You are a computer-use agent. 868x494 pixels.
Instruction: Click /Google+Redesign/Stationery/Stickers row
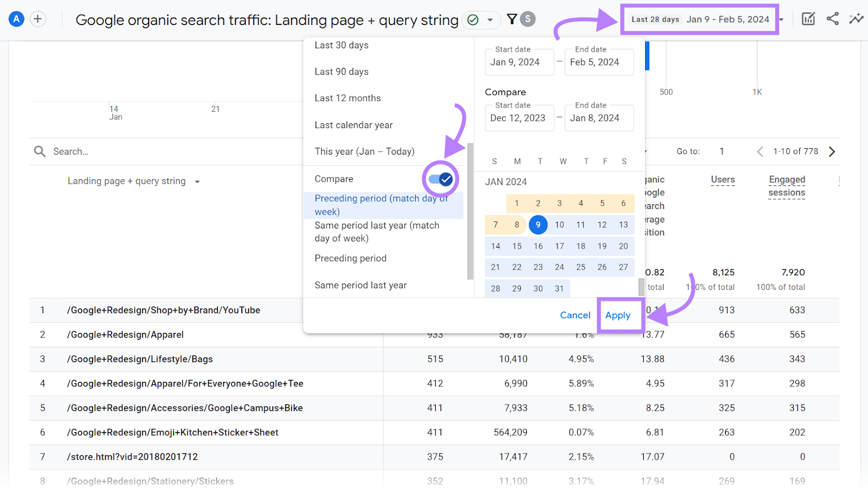tap(150, 481)
